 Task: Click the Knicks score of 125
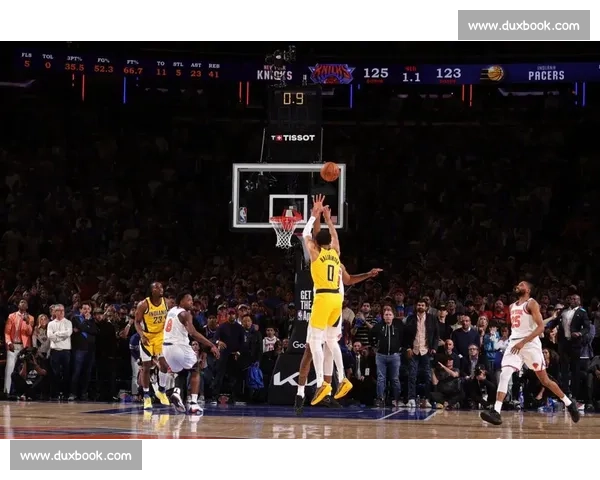click(375, 73)
